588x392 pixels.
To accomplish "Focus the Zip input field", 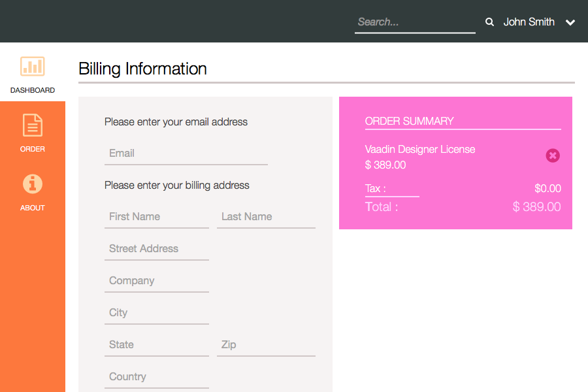I will [266, 345].
